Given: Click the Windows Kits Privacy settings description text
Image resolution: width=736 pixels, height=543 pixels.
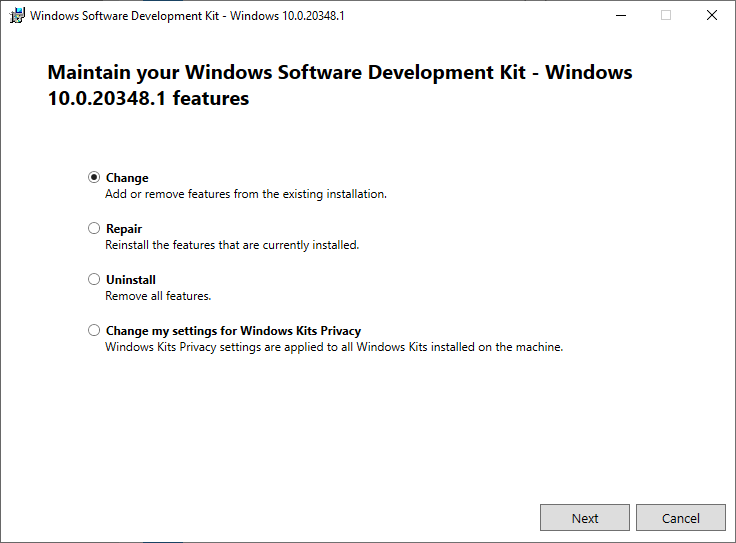Looking at the screenshot, I should coord(334,347).
